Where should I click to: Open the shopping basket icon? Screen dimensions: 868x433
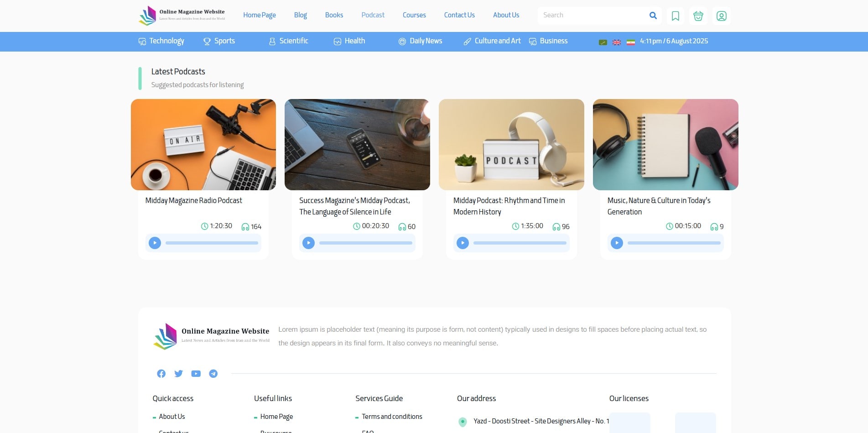(698, 16)
